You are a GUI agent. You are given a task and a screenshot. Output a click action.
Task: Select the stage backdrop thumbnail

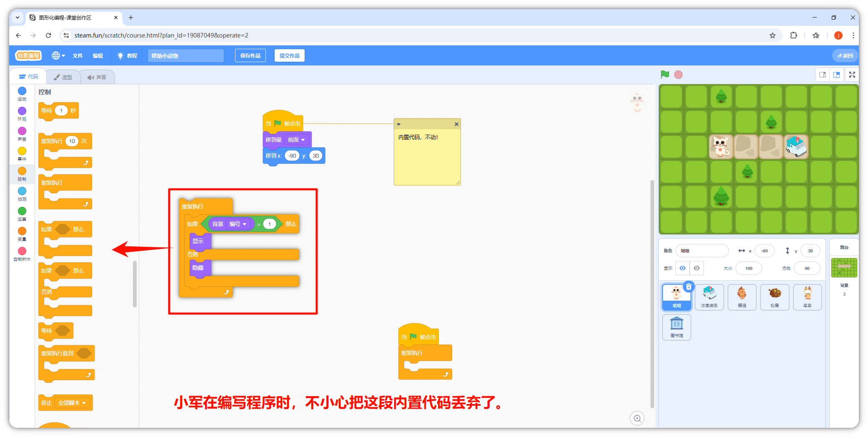tap(844, 268)
